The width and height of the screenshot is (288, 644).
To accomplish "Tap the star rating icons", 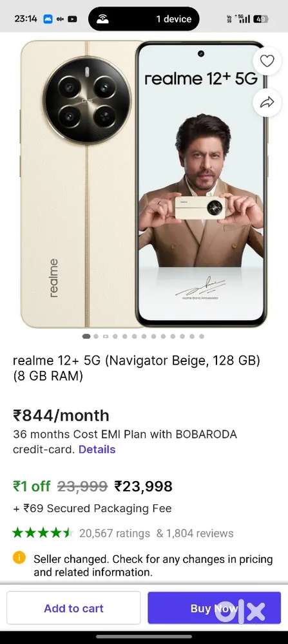I will (42, 533).
